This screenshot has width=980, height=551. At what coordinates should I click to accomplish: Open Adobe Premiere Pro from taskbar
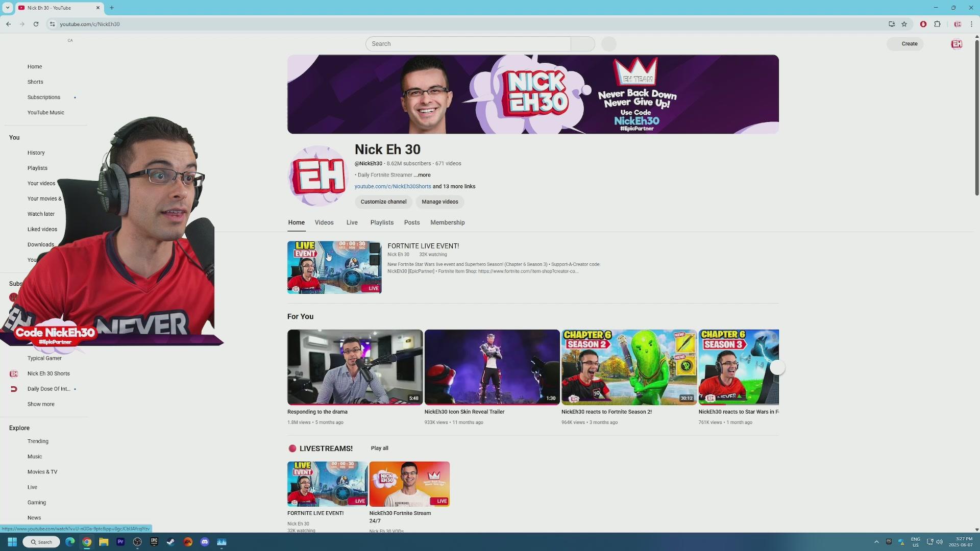coord(120,542)
